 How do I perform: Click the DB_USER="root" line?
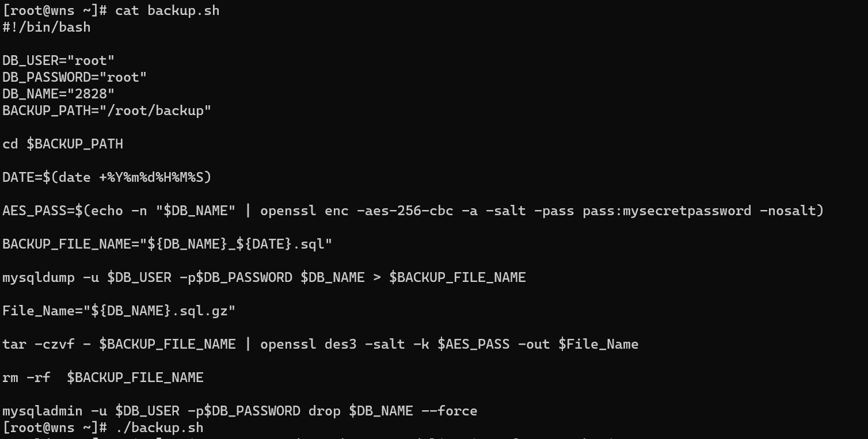click(x=59, y=60)
